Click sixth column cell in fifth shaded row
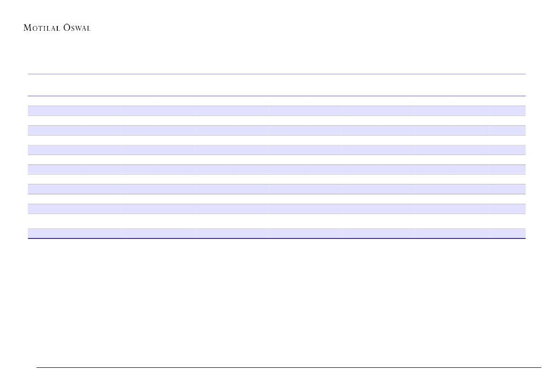This screenshot has height=392, width=554. click(x=452, y=189)
